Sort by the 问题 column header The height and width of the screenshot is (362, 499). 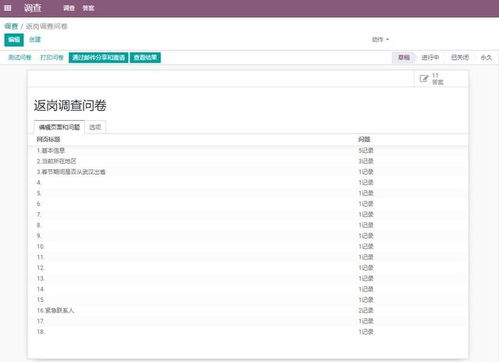point(364,139)
